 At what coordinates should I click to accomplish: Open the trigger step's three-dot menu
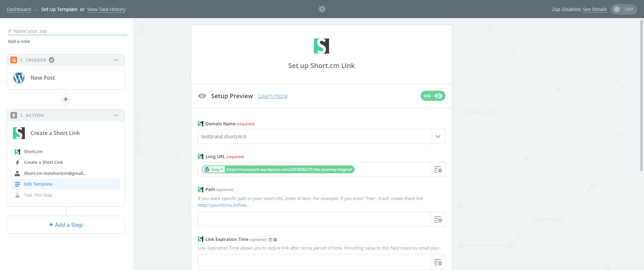pyautogui.click(x=116, y=60)
